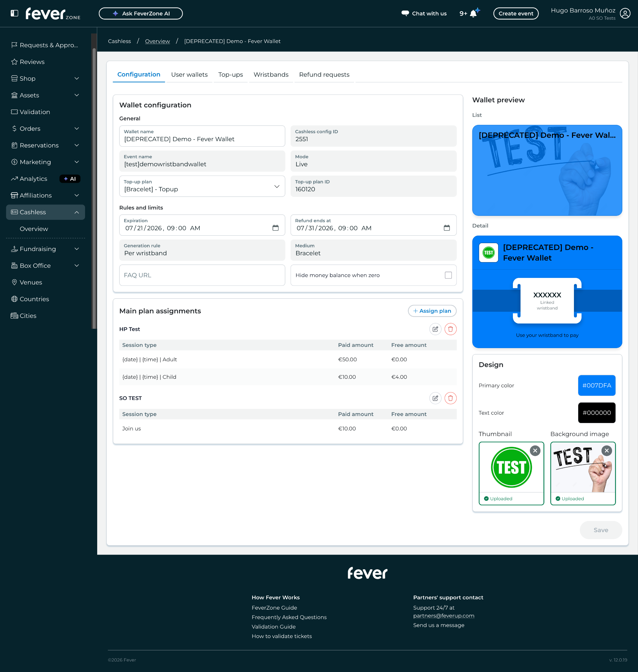Viewport: 638px width, 672px height.
Task: Click the Box Office sidebar icon
Action: (x=14, y=265)
